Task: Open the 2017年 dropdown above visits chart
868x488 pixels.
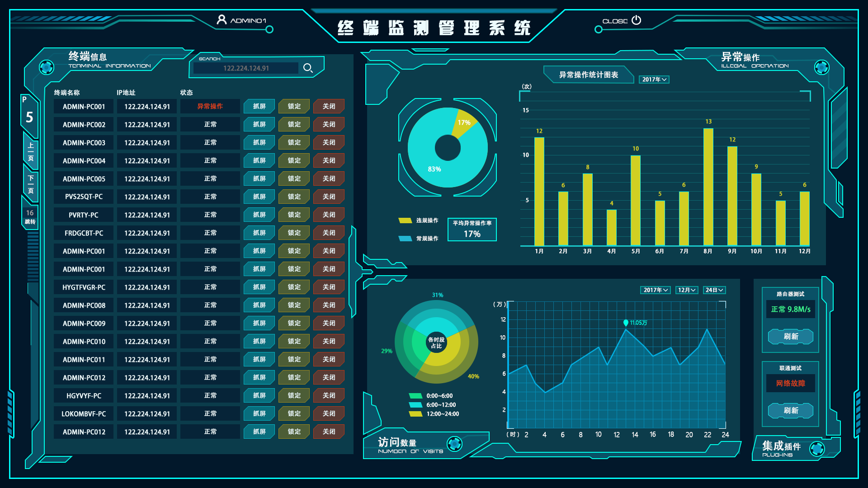Action: (656, 290)
